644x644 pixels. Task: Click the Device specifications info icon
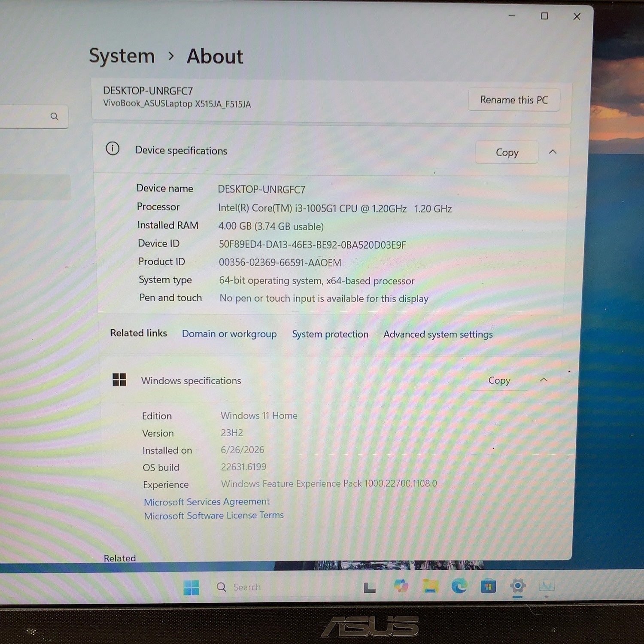pyautogui.click(x=112, y=149)
